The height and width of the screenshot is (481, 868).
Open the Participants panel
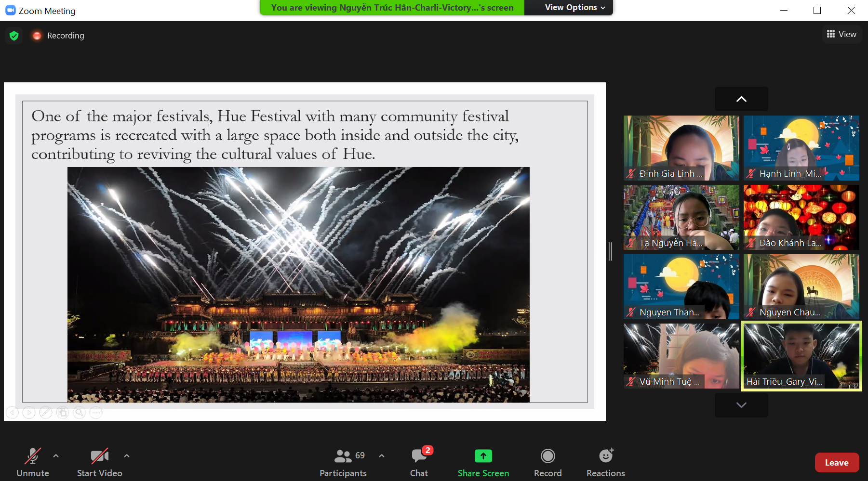click(343, 462)
